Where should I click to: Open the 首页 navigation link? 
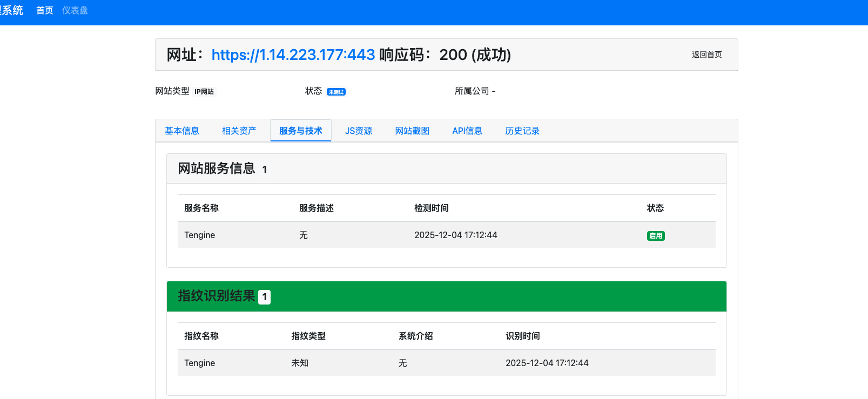[x=44, y=11]
